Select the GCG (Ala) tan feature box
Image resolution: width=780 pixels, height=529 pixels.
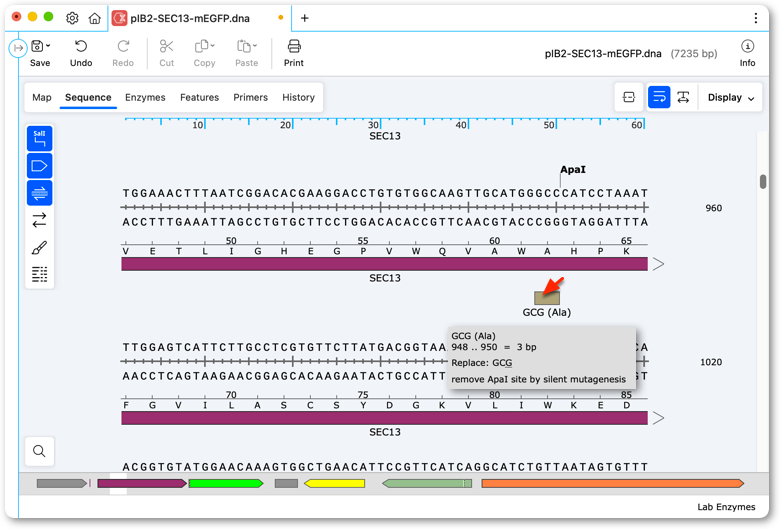pos(547,298)
